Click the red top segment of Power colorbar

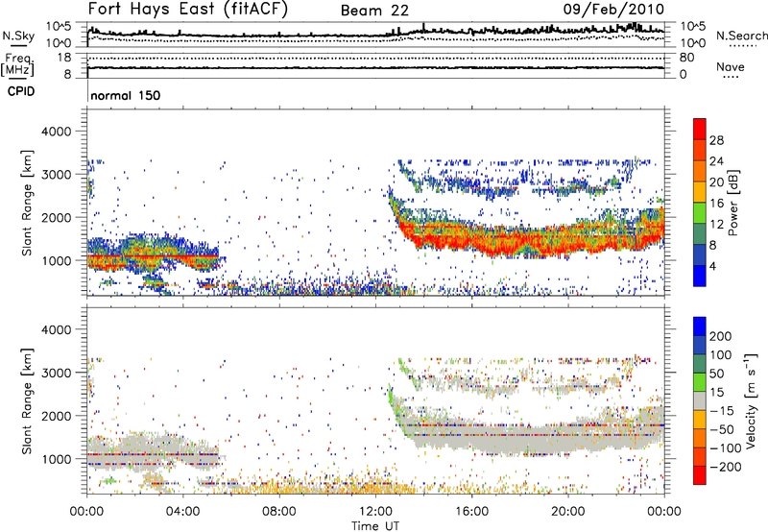point(700,129)
